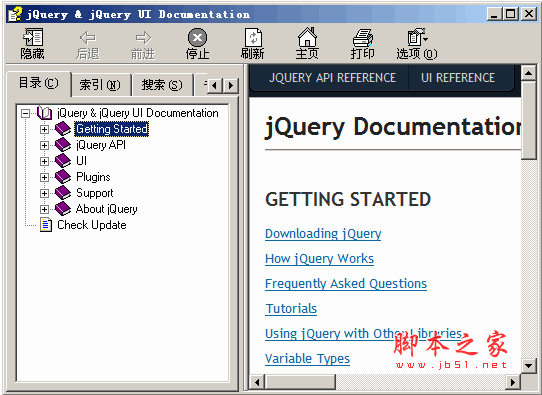542x395 pixels.
Task: Click the vertical scrollbar up arrow
Action: 529,73
